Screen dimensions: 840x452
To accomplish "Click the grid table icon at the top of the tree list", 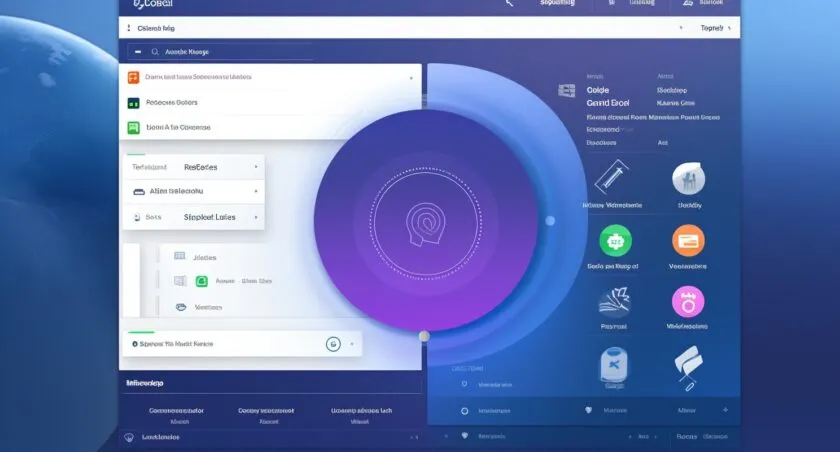I will coord(179,256).
